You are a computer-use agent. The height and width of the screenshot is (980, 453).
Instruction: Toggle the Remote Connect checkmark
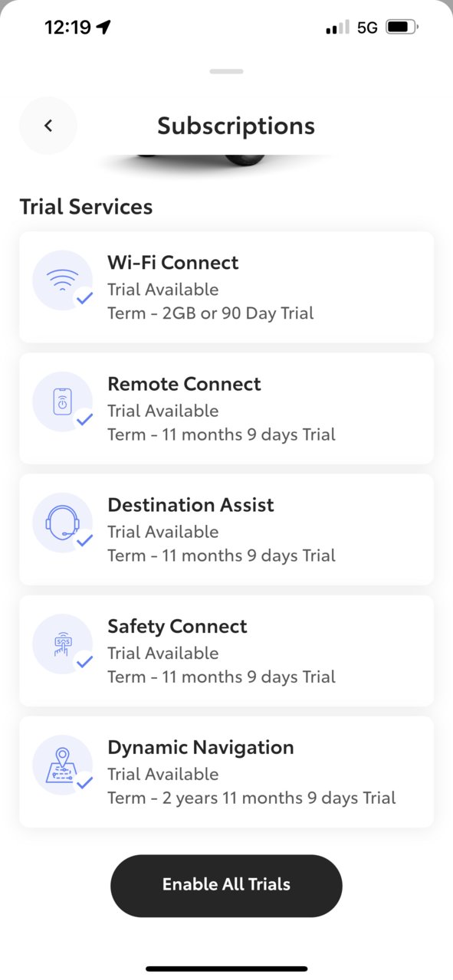tap(84, 419)
